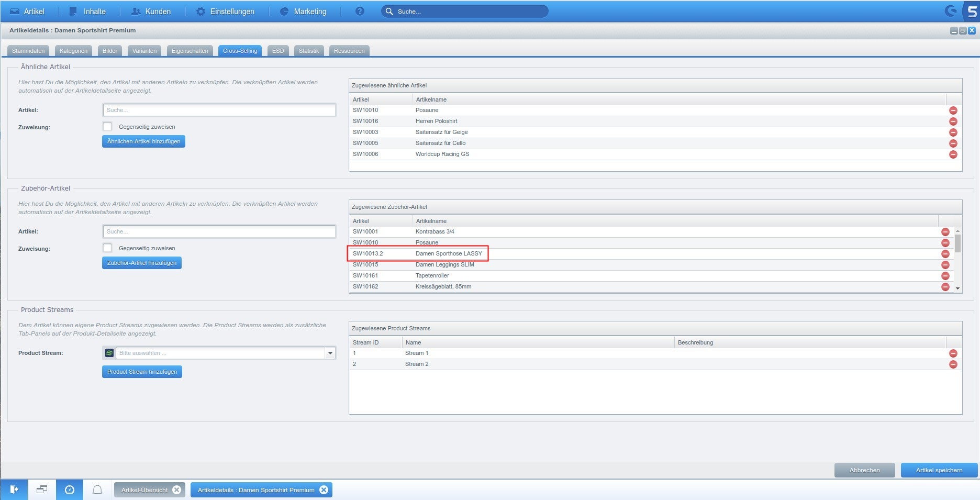Switch to the Stammdaten tab
Screen dimensions: 980x500
point(28,51)
